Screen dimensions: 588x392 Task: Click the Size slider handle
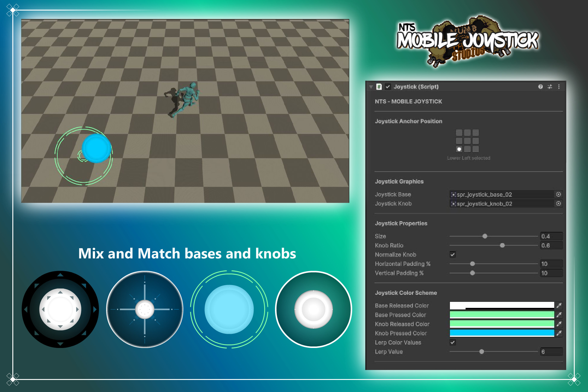[485, 236]
